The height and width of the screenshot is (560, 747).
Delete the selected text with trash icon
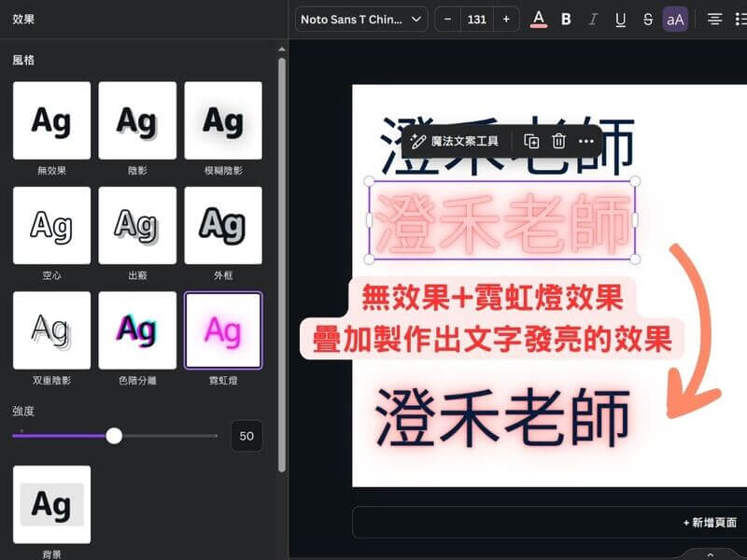pos(558,141)
